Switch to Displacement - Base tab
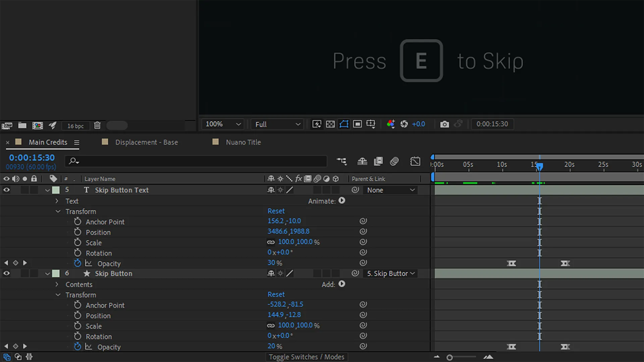The image size is (644, 362). pos(147,142)
